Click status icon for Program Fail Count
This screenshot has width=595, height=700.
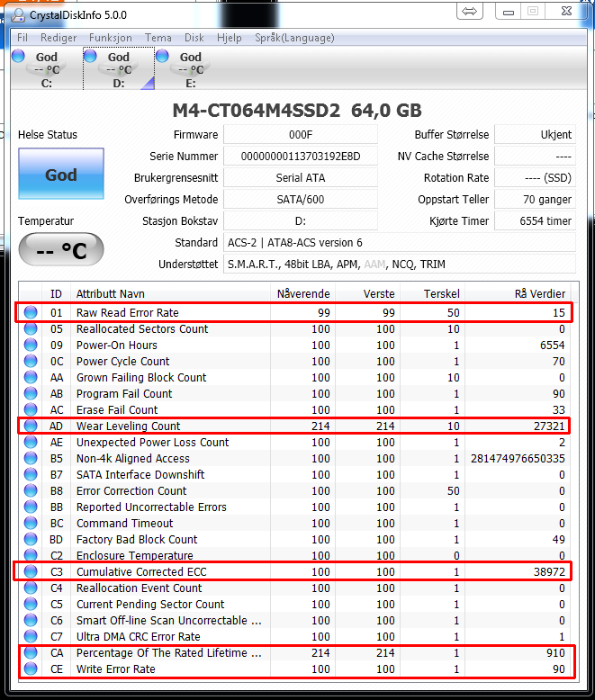(31, 393)
